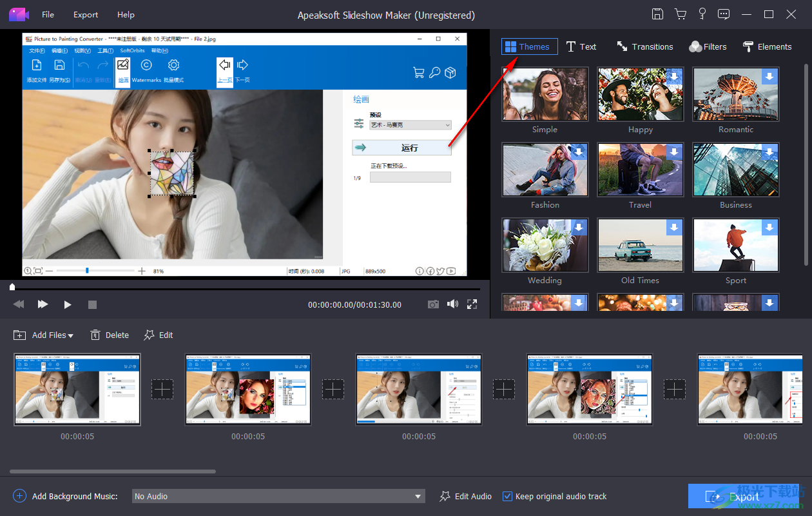
Task: Enter fullscreen preview mode
Action: tap(472, 304)
